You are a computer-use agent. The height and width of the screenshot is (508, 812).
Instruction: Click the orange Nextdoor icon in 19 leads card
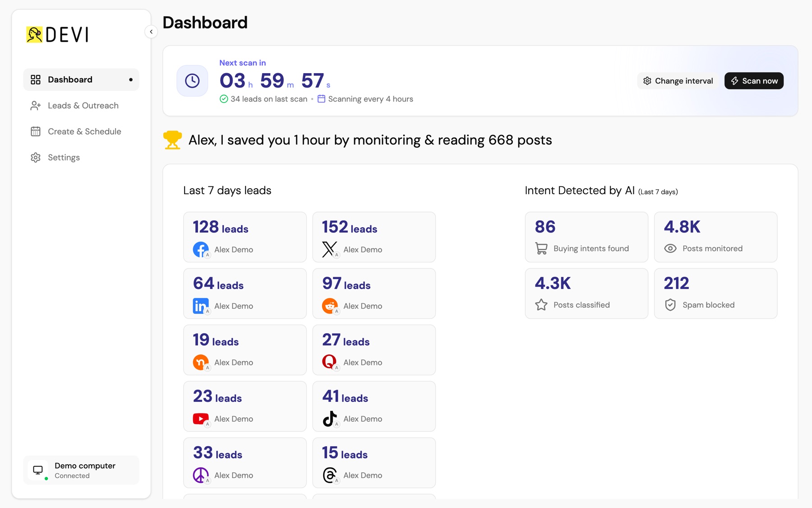[x=201, y=362]
